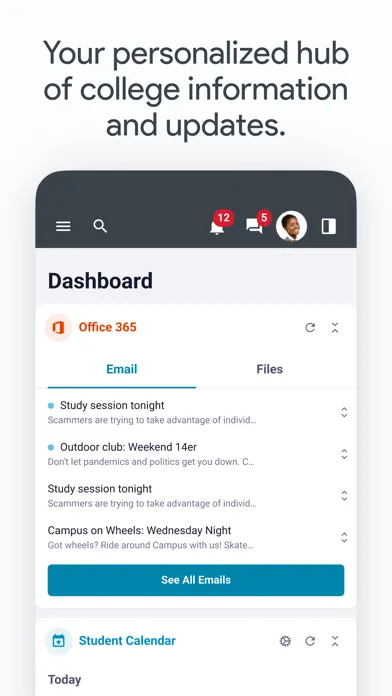The height and width of the screenshot is (696, 392).
Task: Open the user profile avatar
Action: pyautogui.click(x=291, y=226)
